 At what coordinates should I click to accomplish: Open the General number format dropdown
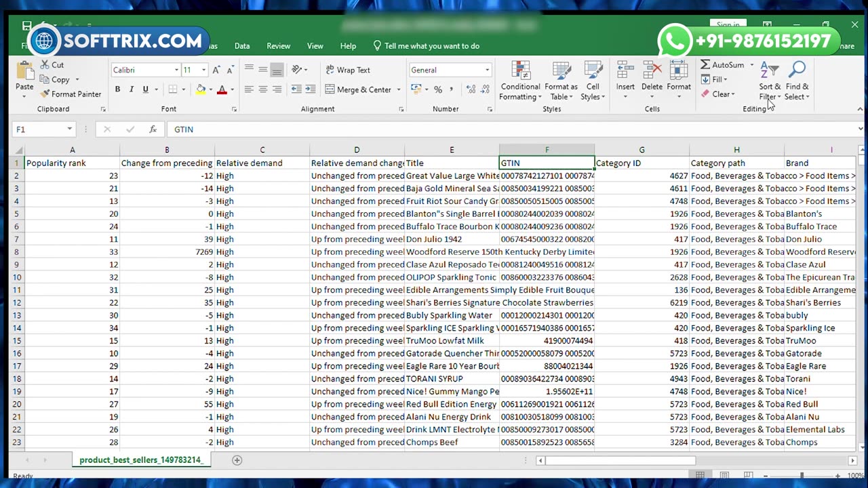click(x=487, y=70)
